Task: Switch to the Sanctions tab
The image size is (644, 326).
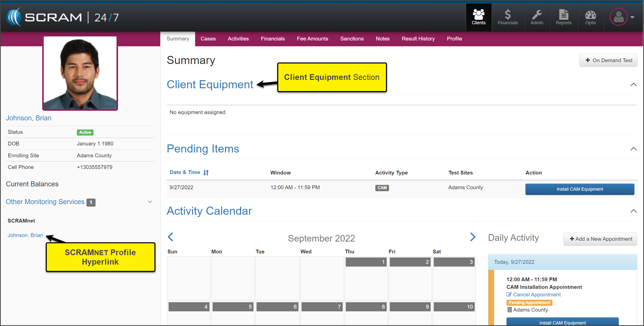Action: [x=352, y=39]
